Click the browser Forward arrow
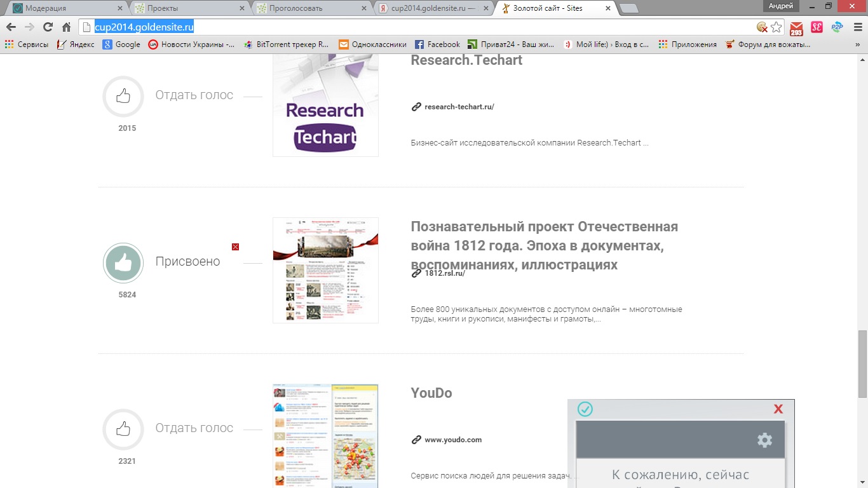Screen dimensions: 868x488 29,27
